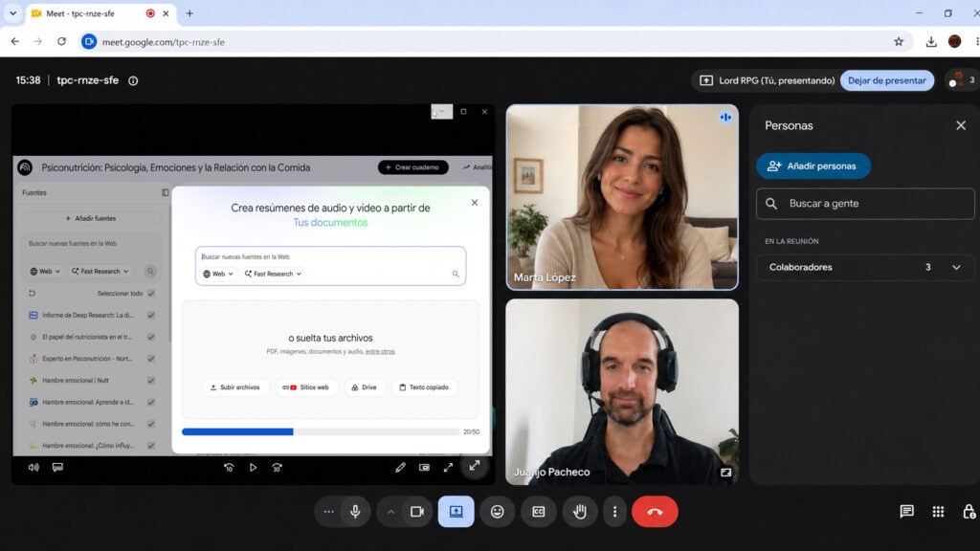980x551 pixels.
Task: Open the Web dropdown in dialog
Action: coord(217,274)
